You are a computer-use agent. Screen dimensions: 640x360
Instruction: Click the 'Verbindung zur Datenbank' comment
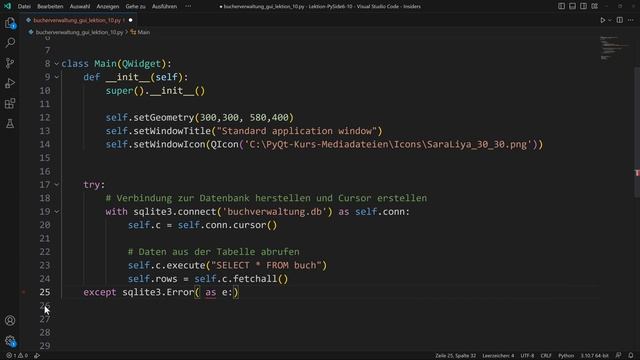click(266, 198)
